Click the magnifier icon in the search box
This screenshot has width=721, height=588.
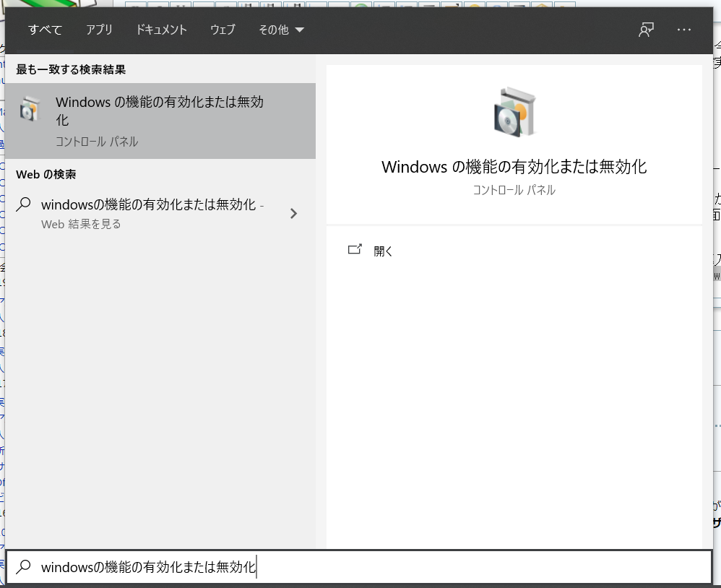23,567
